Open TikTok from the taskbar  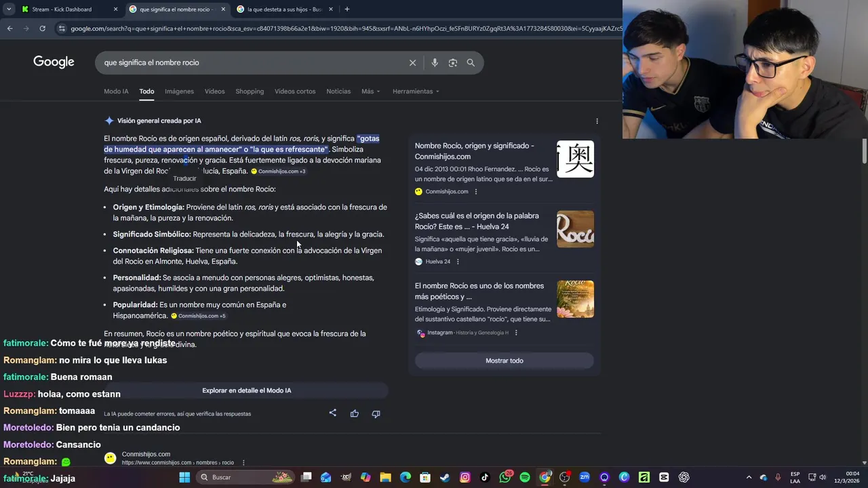coord(485,477)
